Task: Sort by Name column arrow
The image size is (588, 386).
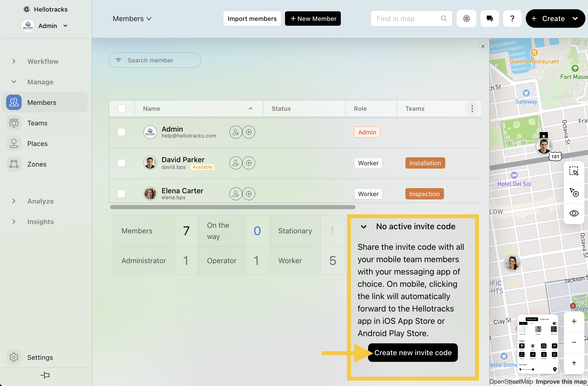Action: click(251, 108)
